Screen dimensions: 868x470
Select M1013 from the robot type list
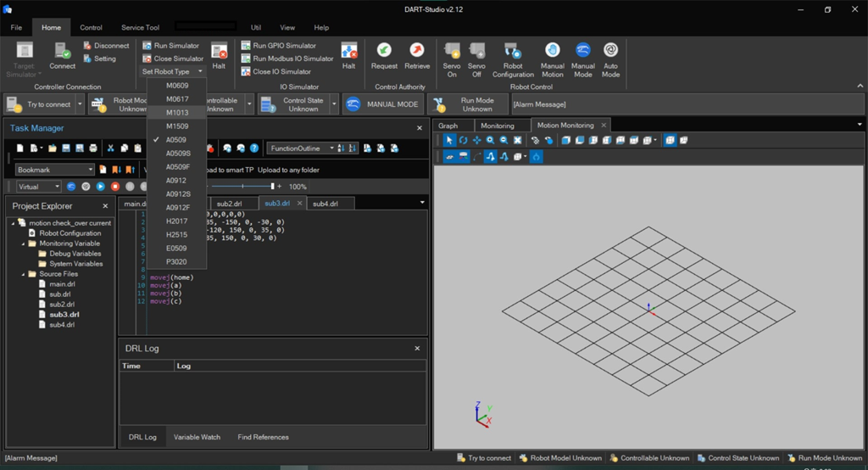coord(176,113)
